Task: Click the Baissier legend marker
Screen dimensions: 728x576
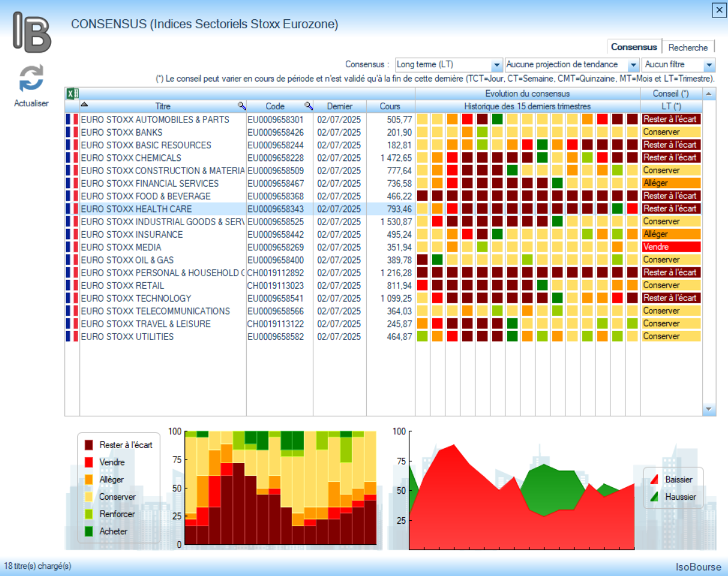Action: pyautogui.click(x=654, y=479)
